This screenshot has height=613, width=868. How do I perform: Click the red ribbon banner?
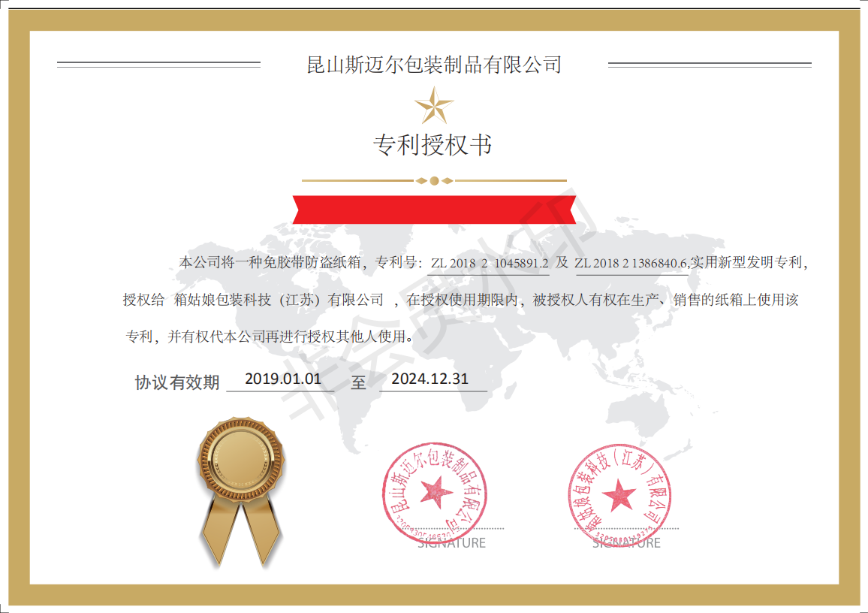(x=434, y=210)
